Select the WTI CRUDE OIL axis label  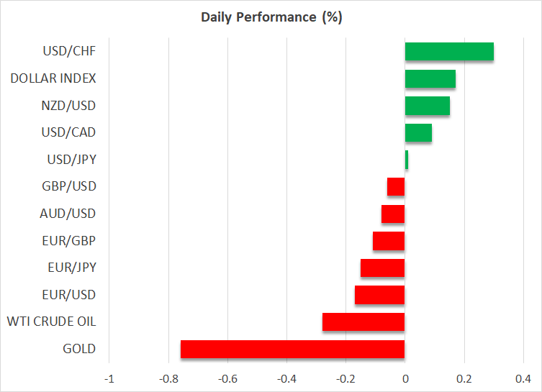51,322
